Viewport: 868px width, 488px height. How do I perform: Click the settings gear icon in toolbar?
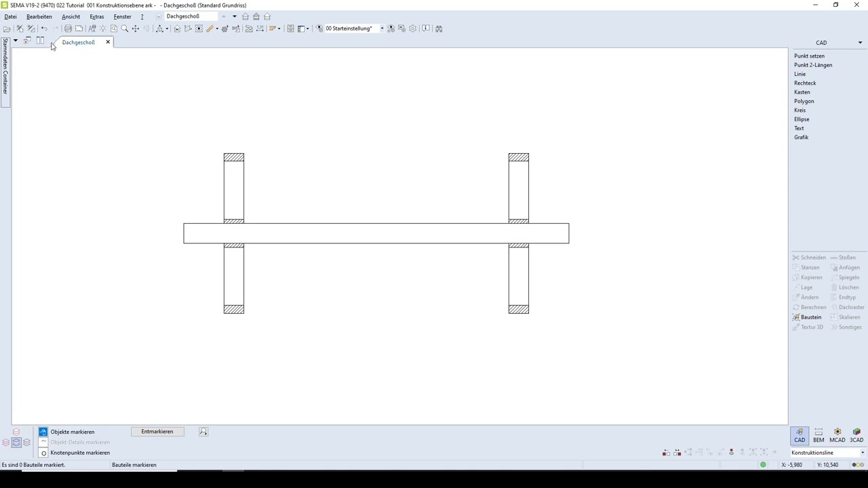tap(413, 28)
